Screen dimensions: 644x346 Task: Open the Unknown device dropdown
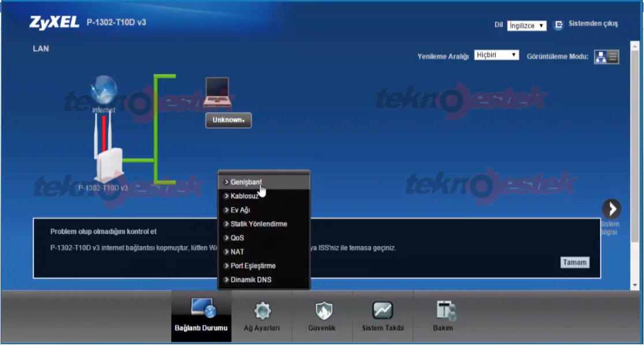(x=229, y=120)
